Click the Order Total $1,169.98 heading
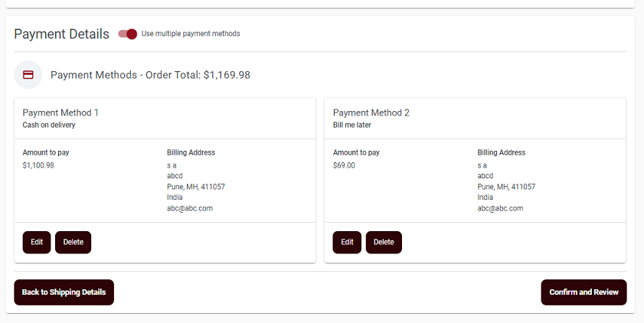This screenshot has width=644, height=323. (x=150, y=75)
